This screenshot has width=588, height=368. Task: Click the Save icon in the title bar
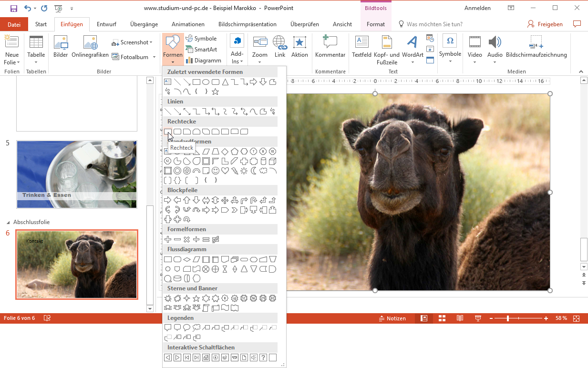[13, 8]
